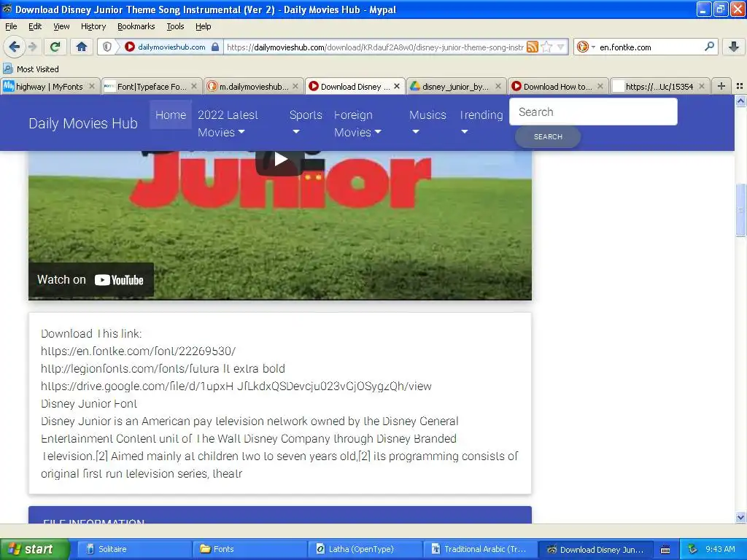The width and height of the screenshot is (747, 560).
Task: Click the RSS feed icon in address bar
Action: (533, 47)
